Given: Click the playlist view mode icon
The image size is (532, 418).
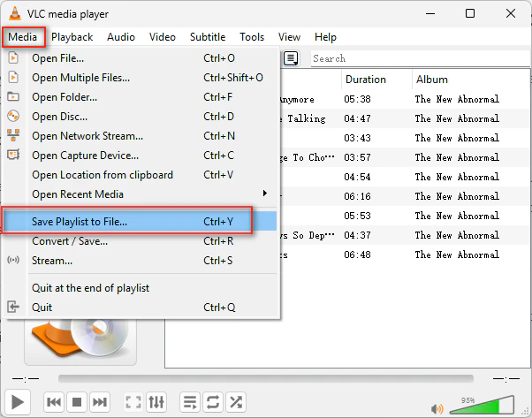Looking at the screenshot, I should coord(291,58).
